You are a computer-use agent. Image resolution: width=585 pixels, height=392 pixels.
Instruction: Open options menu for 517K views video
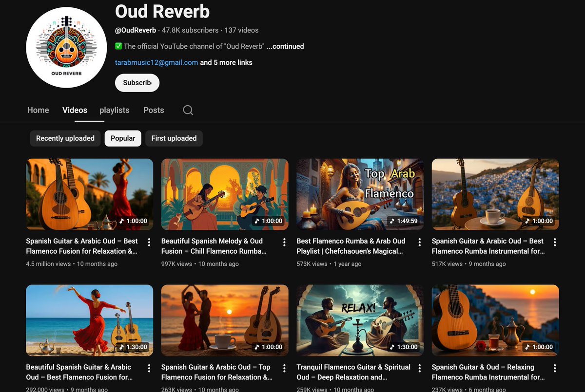555,242
